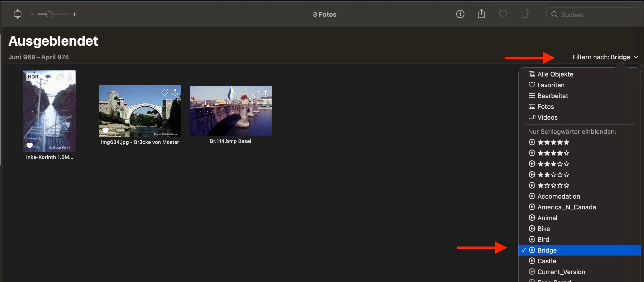Choose 'Favoriten' in filter menu

click(x=551, y=85)
